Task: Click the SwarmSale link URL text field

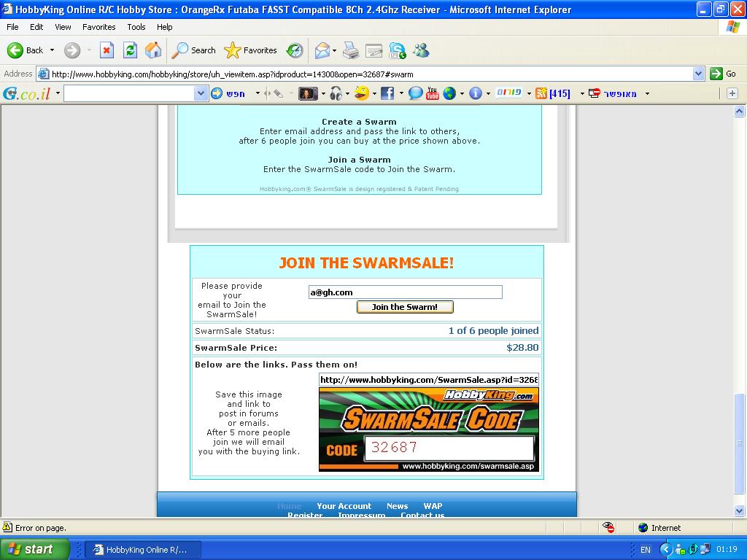Action: [429, 379]
